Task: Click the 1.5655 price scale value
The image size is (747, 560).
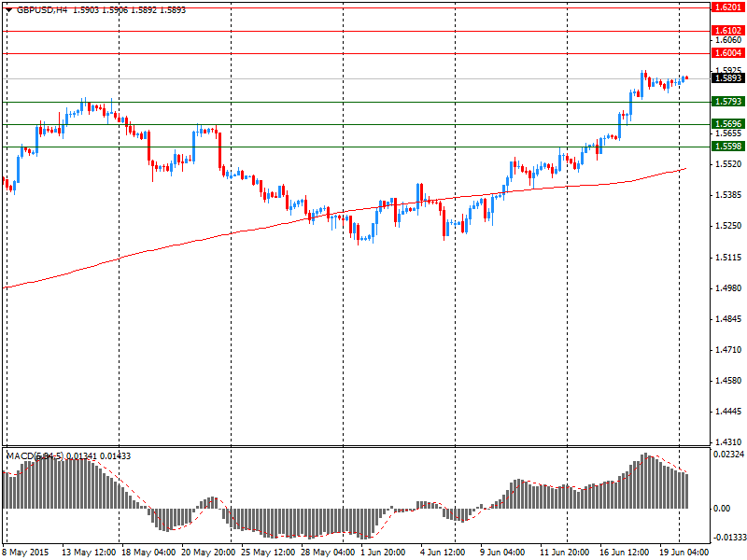Action: coord(728,133)
